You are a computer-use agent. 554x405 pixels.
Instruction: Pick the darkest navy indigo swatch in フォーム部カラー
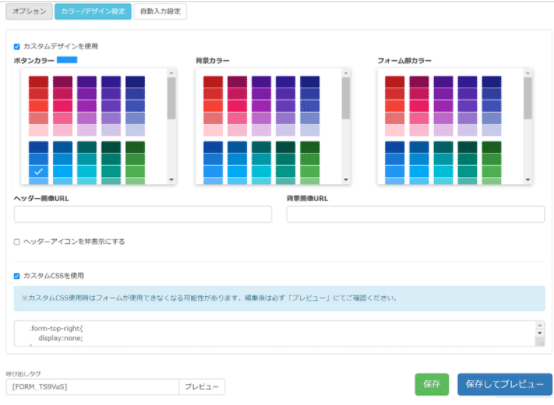point(491,82)
